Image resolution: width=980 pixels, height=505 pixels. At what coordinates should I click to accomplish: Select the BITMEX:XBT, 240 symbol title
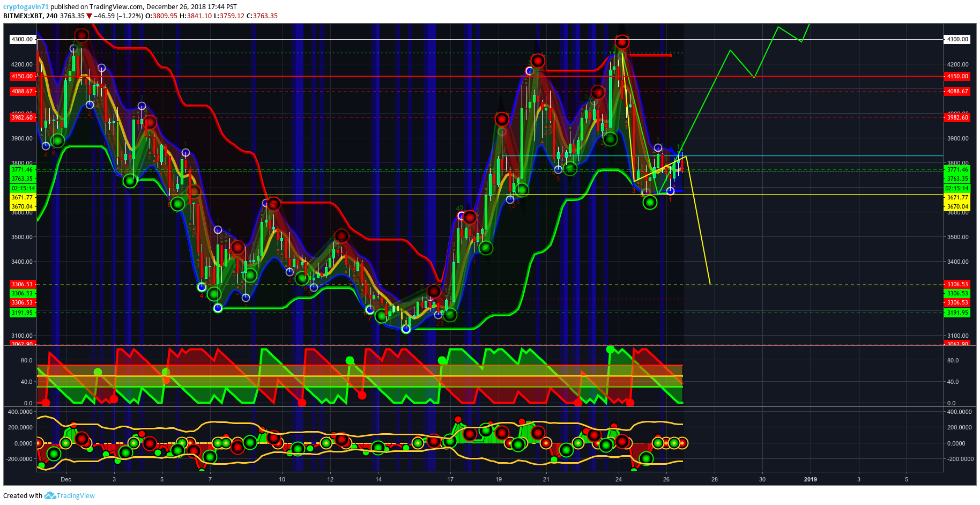pos(31,16)
